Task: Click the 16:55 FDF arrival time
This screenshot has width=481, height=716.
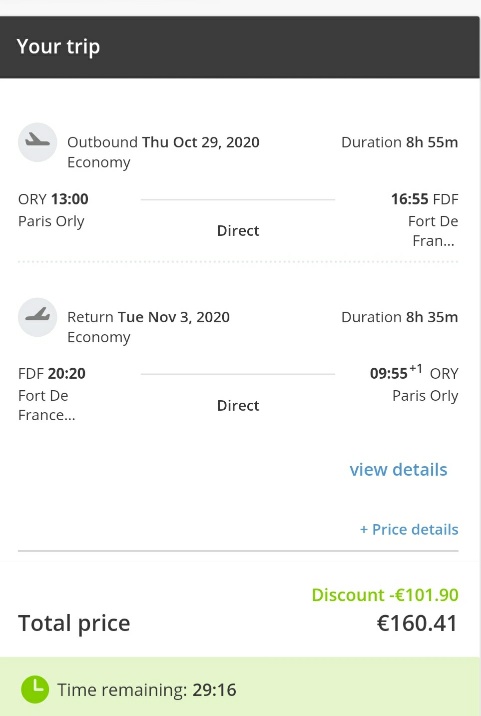Action: click(424, 199)
